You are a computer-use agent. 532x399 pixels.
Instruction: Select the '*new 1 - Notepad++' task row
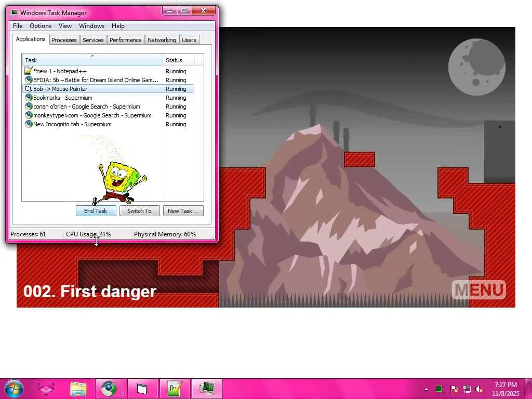click(x=108, y=71)
